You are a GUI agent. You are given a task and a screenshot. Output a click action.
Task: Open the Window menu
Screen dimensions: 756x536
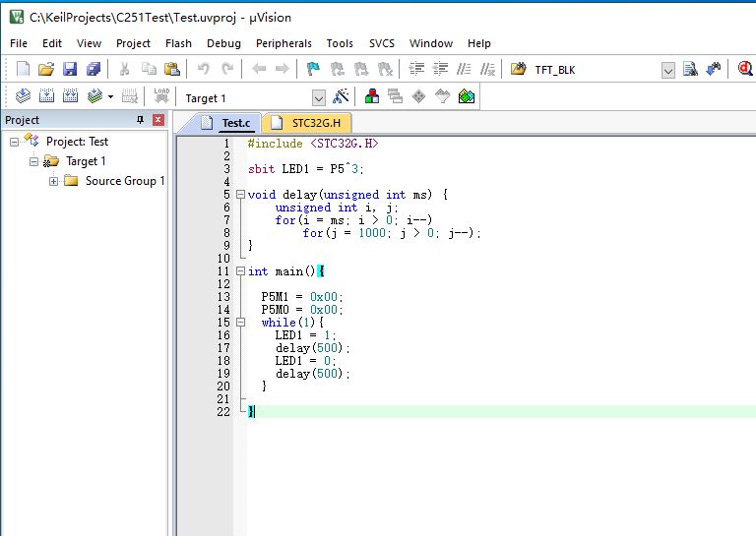[431, 43]
